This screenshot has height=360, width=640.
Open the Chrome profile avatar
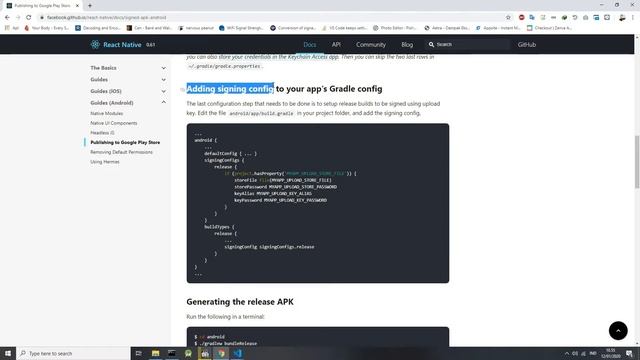[622, 18]
